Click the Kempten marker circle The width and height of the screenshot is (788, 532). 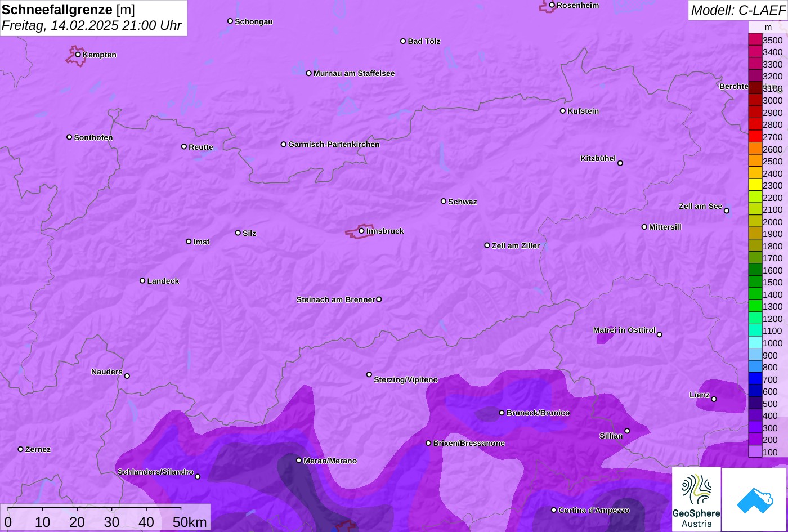pos(78,54)
